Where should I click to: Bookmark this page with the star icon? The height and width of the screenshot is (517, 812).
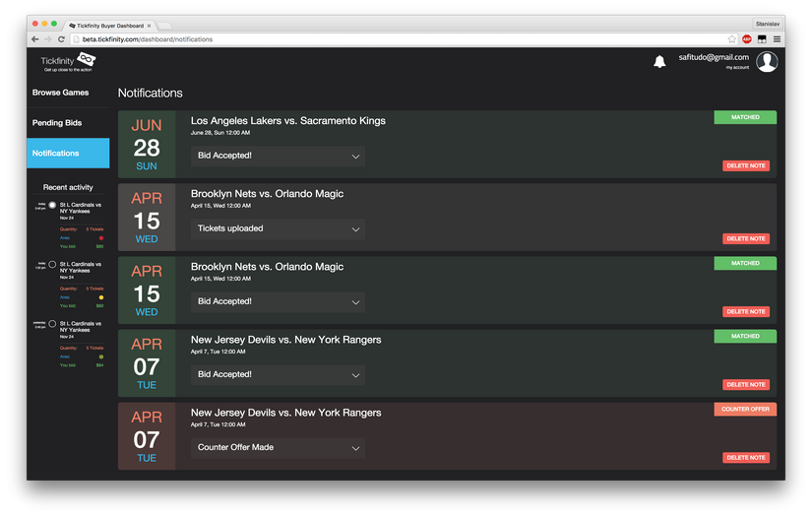[731, 39]
